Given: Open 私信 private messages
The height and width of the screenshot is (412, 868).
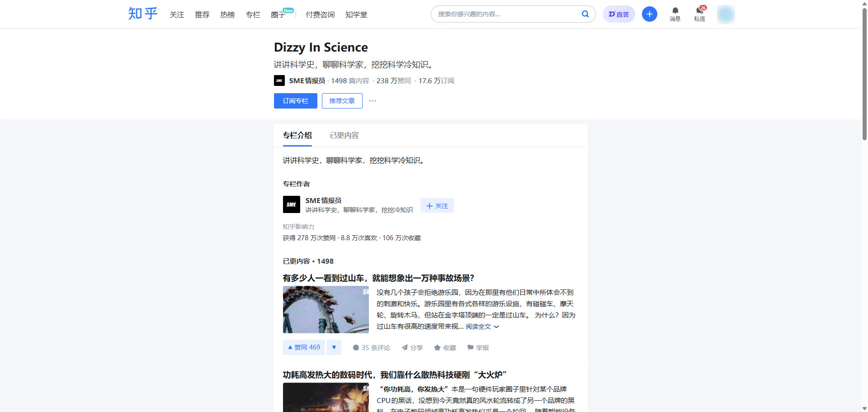Looking at the screenshot, I should pyautogui.click(x=699, y=14).
